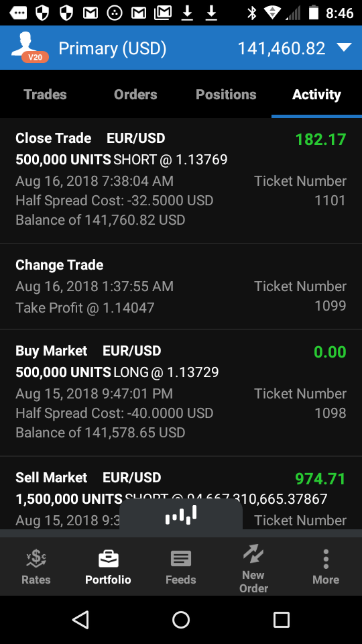Select the Activity tab
Image resolution: width=362 pixels, height=644 pixels.
(316, 95)
